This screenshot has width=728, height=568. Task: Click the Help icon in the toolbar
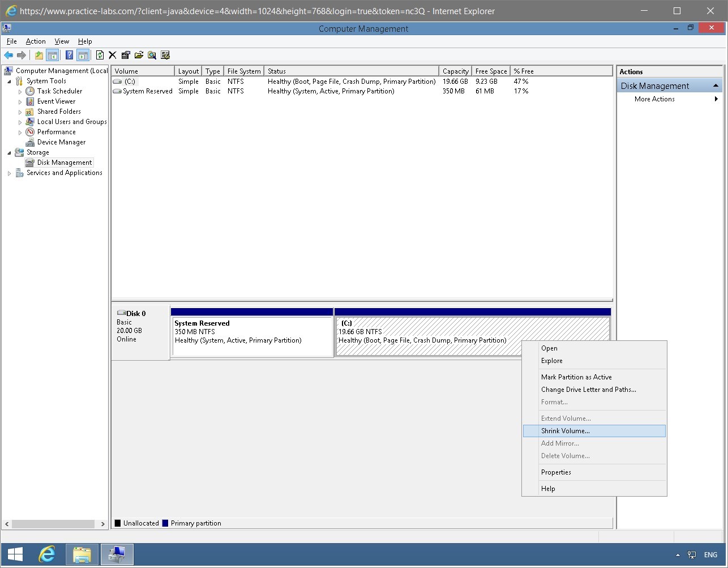[69, 55]
